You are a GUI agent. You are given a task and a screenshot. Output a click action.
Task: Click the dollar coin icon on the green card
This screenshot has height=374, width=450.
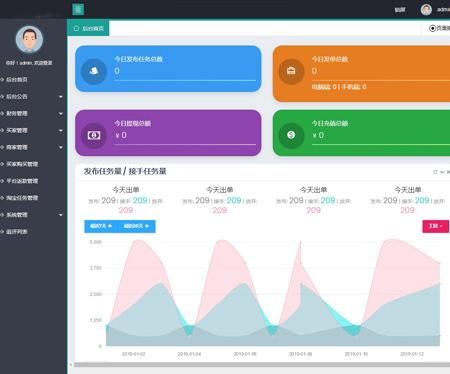tap(291, 135)
